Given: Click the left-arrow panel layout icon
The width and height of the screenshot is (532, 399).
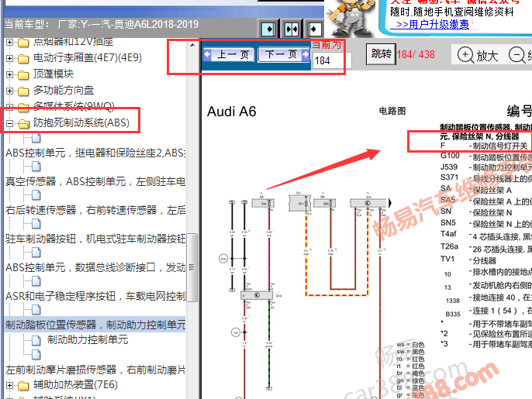Looking at the screenshot, I should tap(314, 29).
